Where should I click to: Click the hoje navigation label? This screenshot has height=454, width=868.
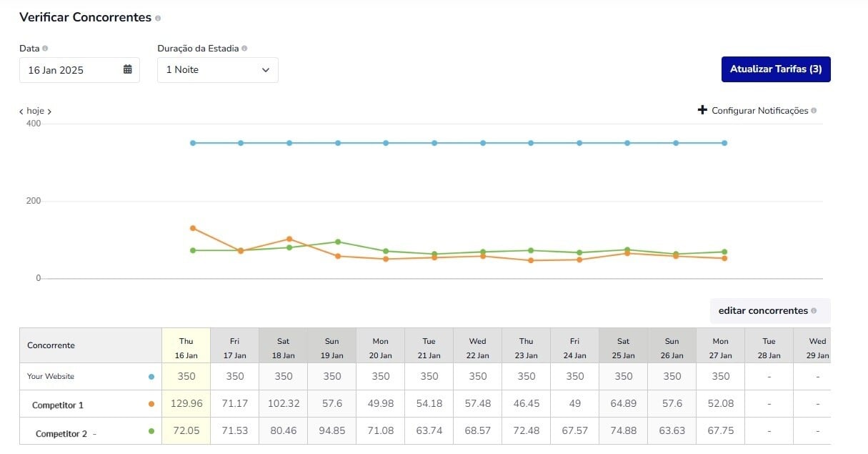click(34, 111)
